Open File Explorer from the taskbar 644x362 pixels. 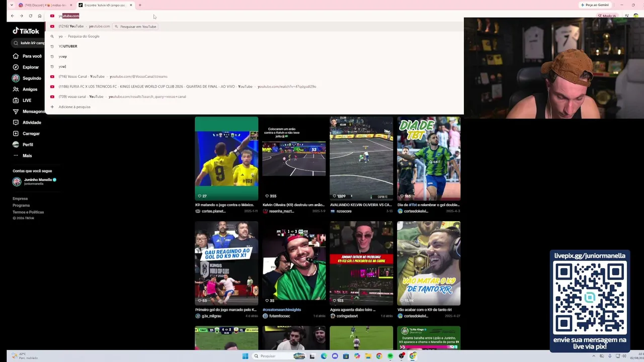(x=368, y=356)
